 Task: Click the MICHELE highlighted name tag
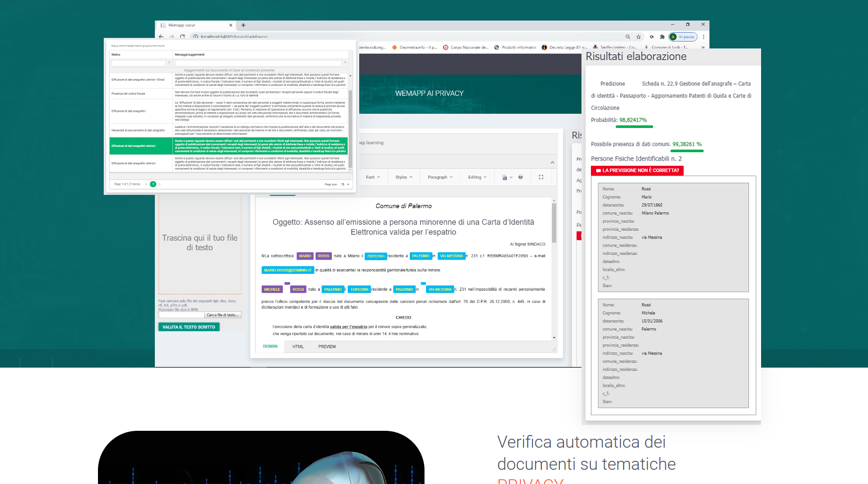tap(272, 289)
